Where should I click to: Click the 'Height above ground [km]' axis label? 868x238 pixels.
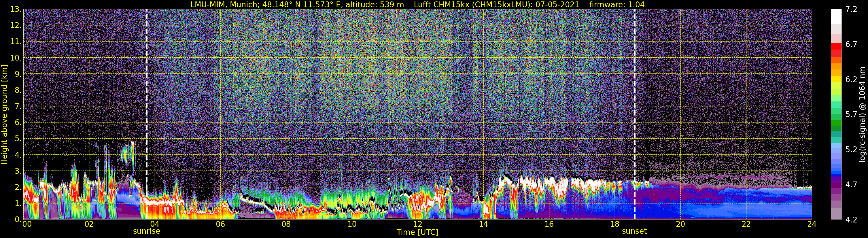4,115
